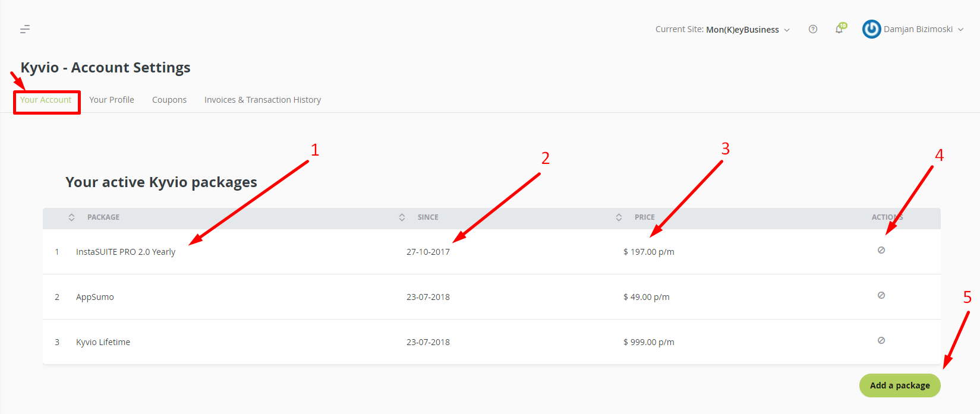
Task: Select the InstaSUITE PRO 2.0 Yearly name
Action: (125, 252)
